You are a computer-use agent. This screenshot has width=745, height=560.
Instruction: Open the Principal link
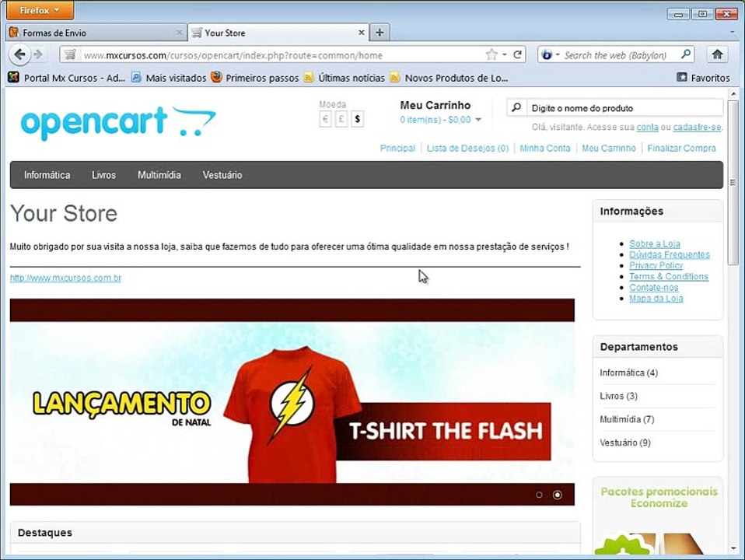click(x=397, y=149)
